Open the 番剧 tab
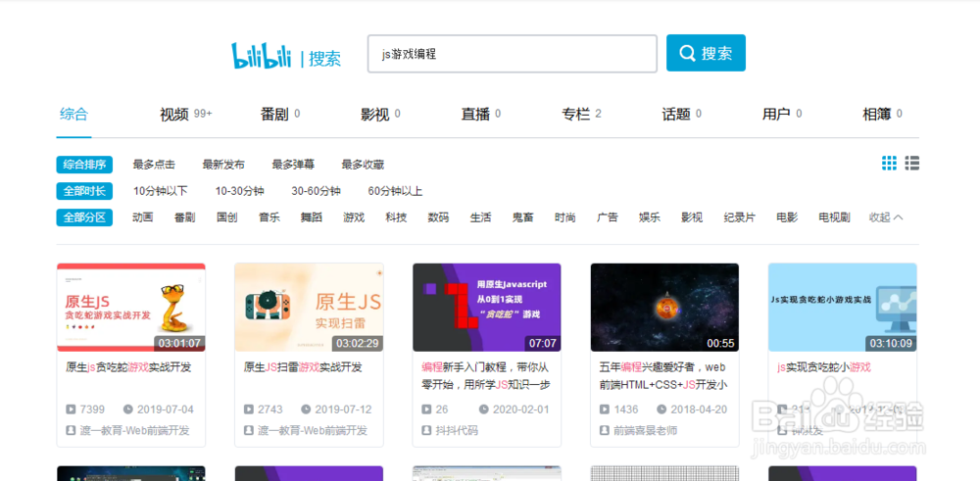Viewport: 980px width, 481px height. (x=280, y=115)
